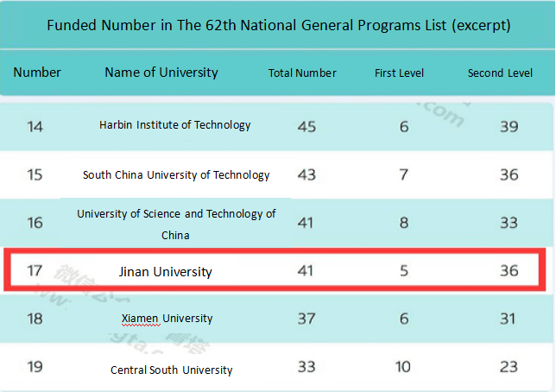Click South China University first level 7
The width and height of the screenshot is (556, 392).
(404, 175)
